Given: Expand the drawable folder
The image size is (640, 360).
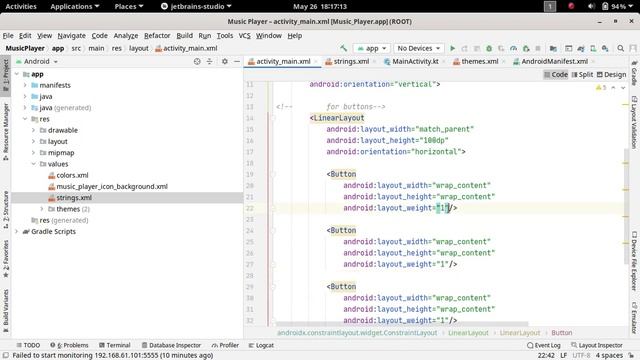Looking at the screenshot, I should pos(33,130).
